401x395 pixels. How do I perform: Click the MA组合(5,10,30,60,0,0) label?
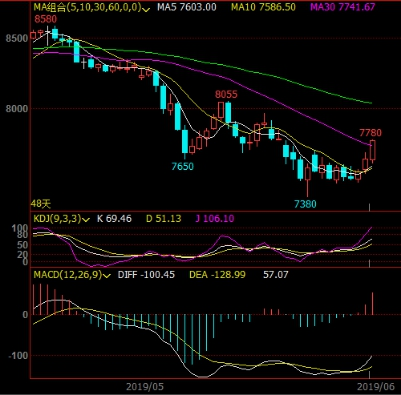point(87,7)
